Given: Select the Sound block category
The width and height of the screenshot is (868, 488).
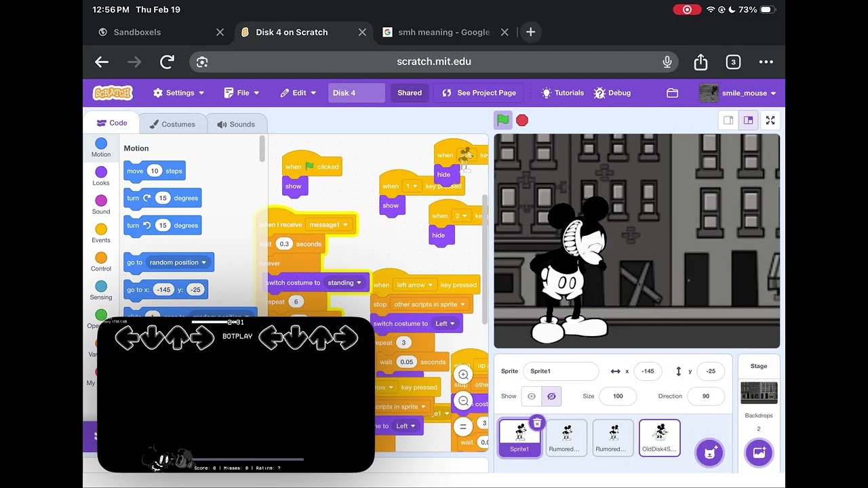Looking at the screenshot, I should 101,205.
